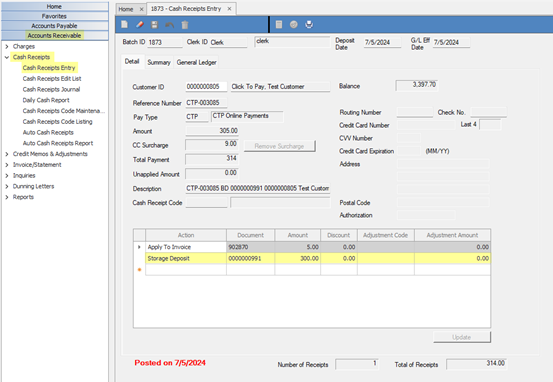
Task: Open Cash Receipts Journal in sidebar
Action: pyautogui.click(x=51, y=90)
